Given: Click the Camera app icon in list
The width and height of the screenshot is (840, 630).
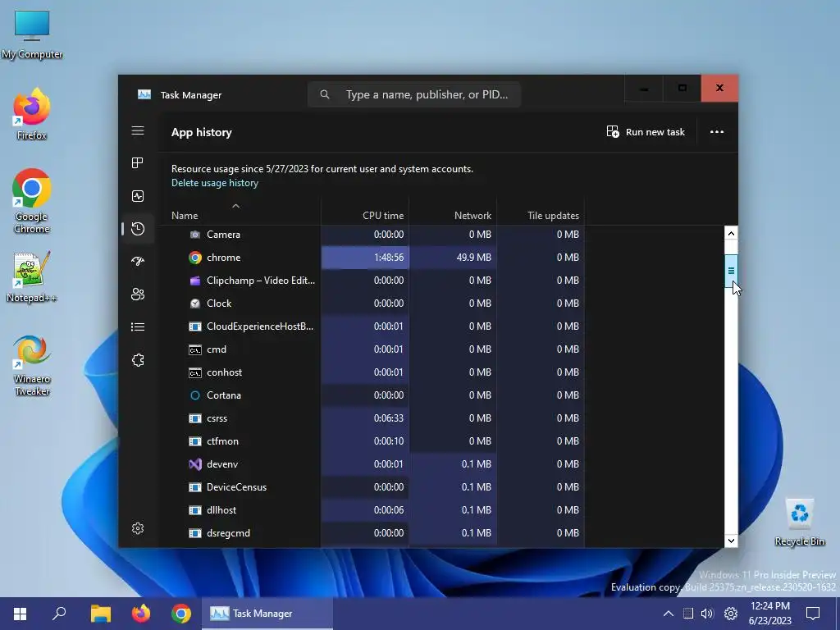Looking at the screenshot, I should coord(195,235).
